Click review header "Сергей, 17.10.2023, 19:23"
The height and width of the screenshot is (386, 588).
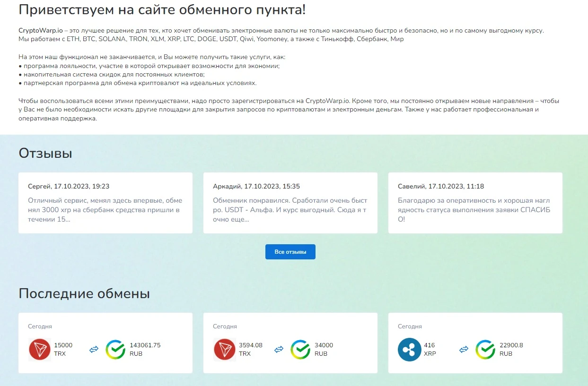(x=69, y=186)
